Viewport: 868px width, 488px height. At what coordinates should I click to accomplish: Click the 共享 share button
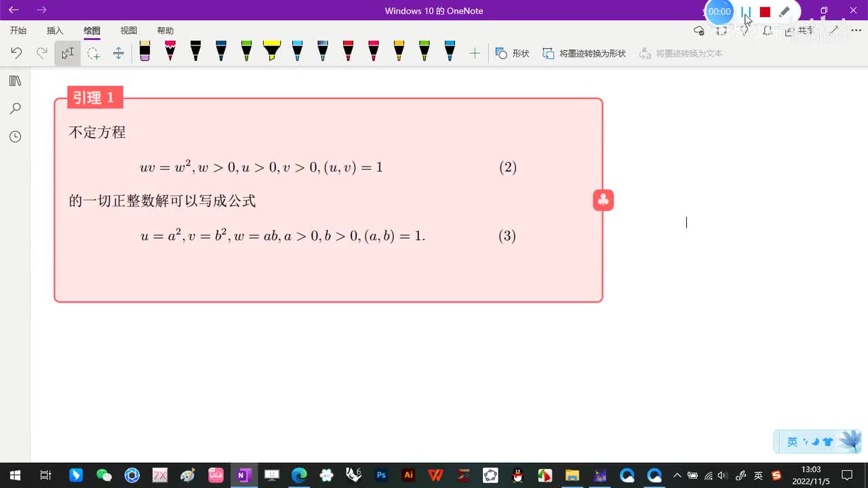[x=800, y=30]
